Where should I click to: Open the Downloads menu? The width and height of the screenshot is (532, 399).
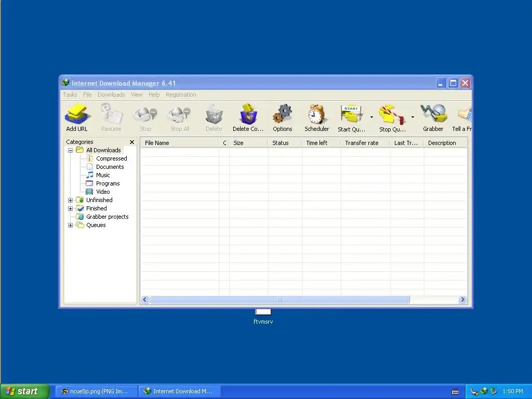coord(111,95)
